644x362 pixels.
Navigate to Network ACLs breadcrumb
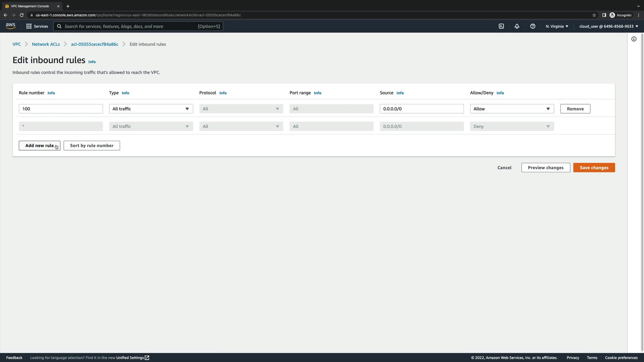click(46, 44)
